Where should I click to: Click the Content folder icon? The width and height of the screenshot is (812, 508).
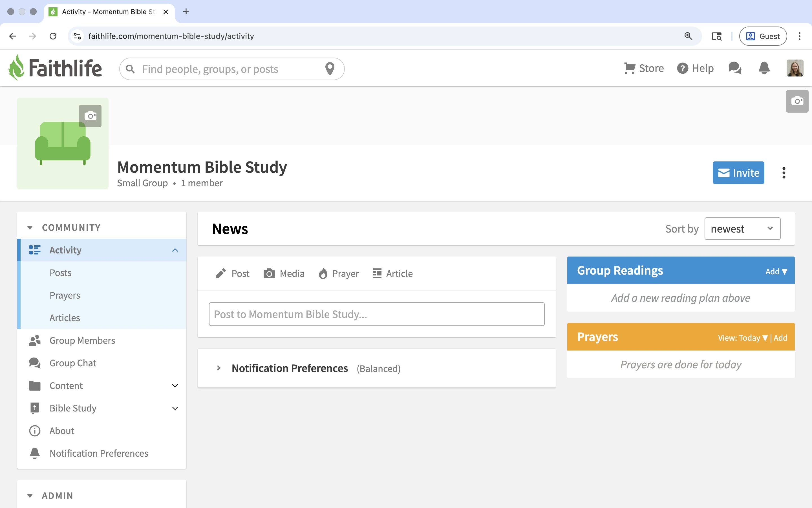(35, 385)
